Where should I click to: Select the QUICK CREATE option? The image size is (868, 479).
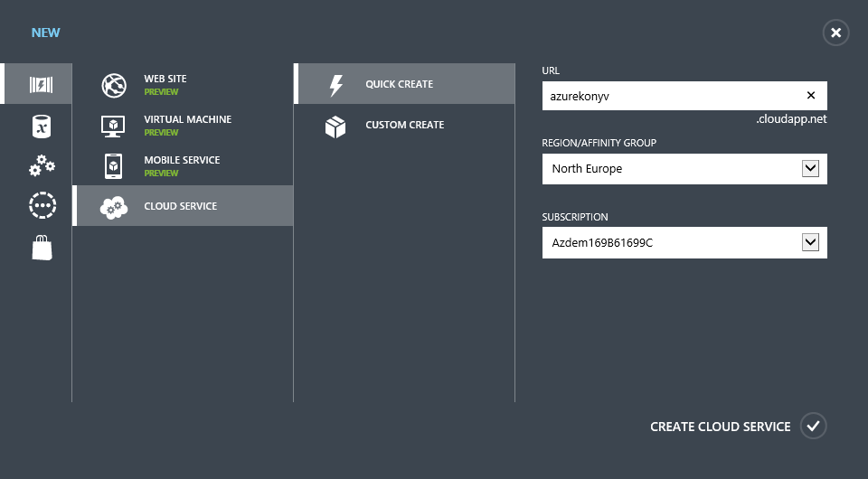[x=405, y=84]
